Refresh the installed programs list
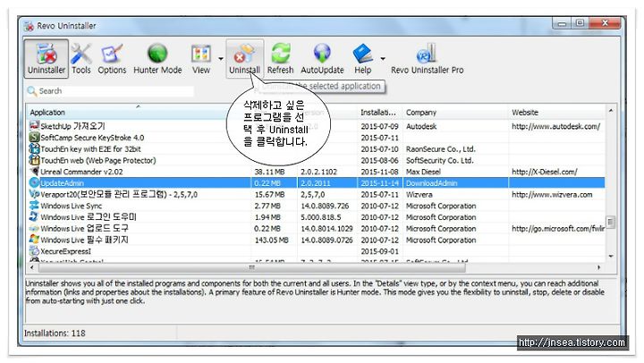644x363 pixels. pos(280,58)
